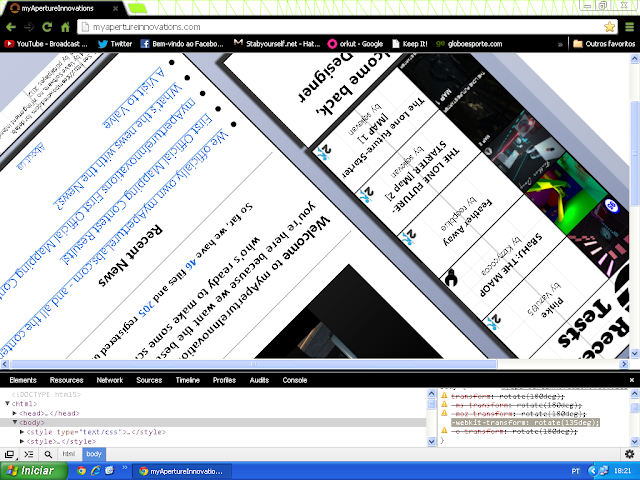Expand quick launch overflow chevron
This screenshot has width=640, height=480.
(124, 467)
